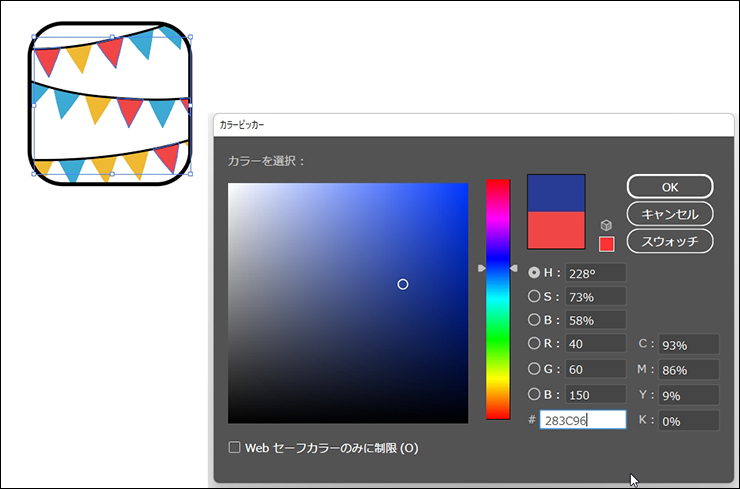Click the K black field showing 0%
Viewport: 740px width, 489px height.
click(688, 421)
